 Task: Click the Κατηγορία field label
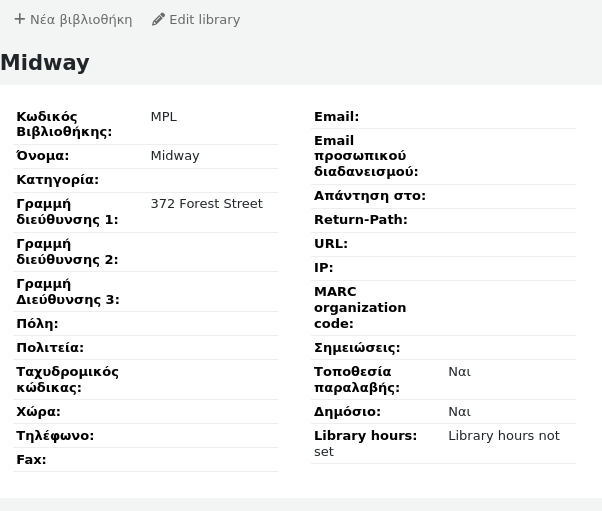[57, 180]
